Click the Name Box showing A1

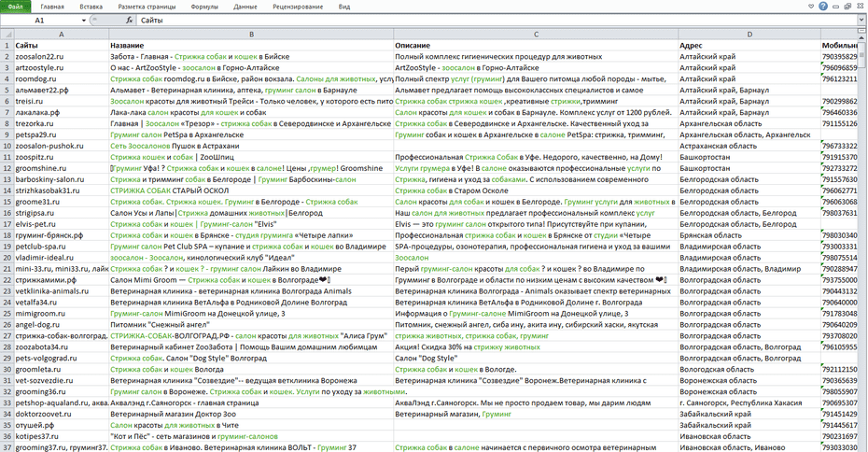(40, 20)
